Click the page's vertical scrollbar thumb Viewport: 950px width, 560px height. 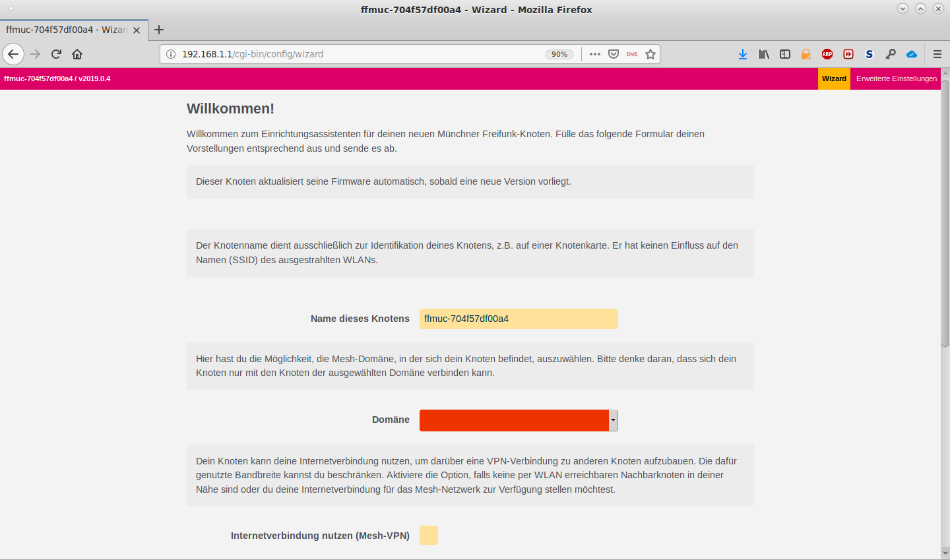pos(945,211)
